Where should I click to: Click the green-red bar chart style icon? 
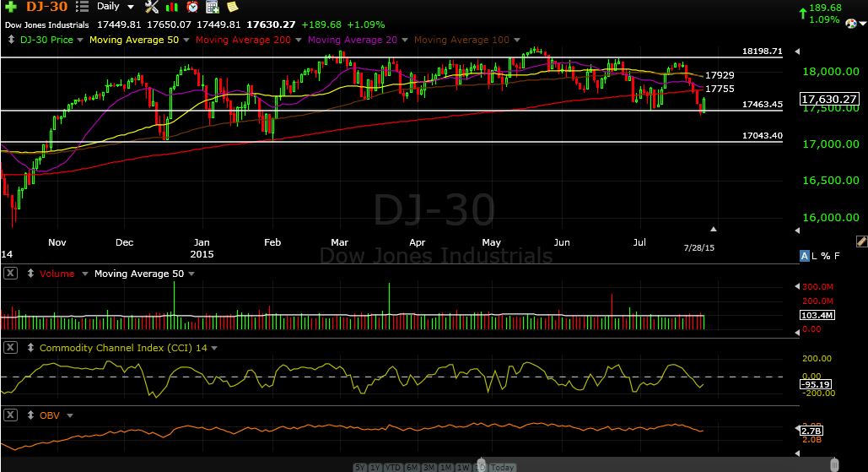[171, 7]
